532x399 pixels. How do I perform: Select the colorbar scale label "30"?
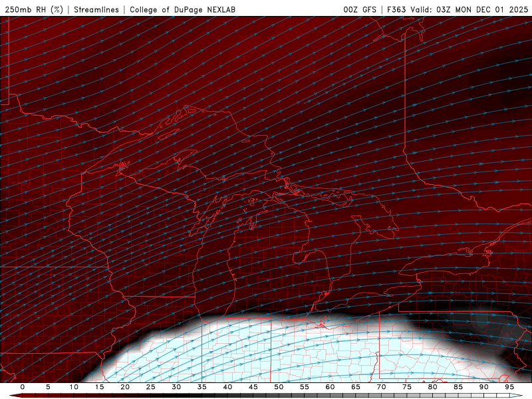click(176, 387)
